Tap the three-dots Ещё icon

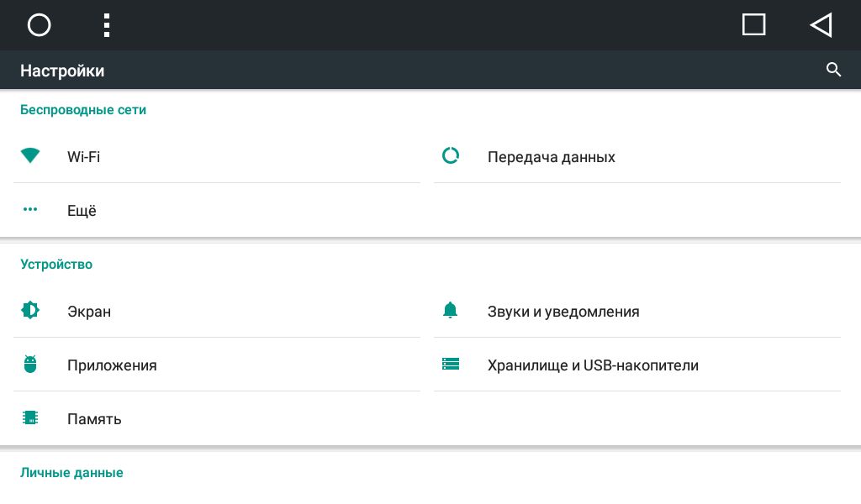tap(30, 209)
